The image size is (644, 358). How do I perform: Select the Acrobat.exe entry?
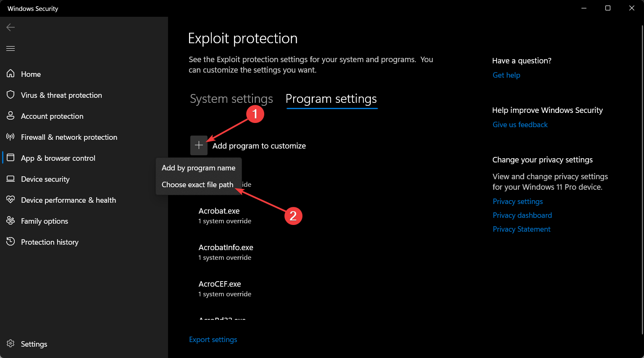tap(225, 216)
